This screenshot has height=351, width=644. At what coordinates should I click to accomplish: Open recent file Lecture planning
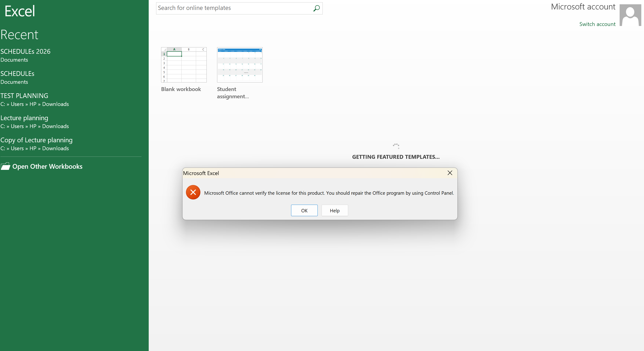(35, 122)
